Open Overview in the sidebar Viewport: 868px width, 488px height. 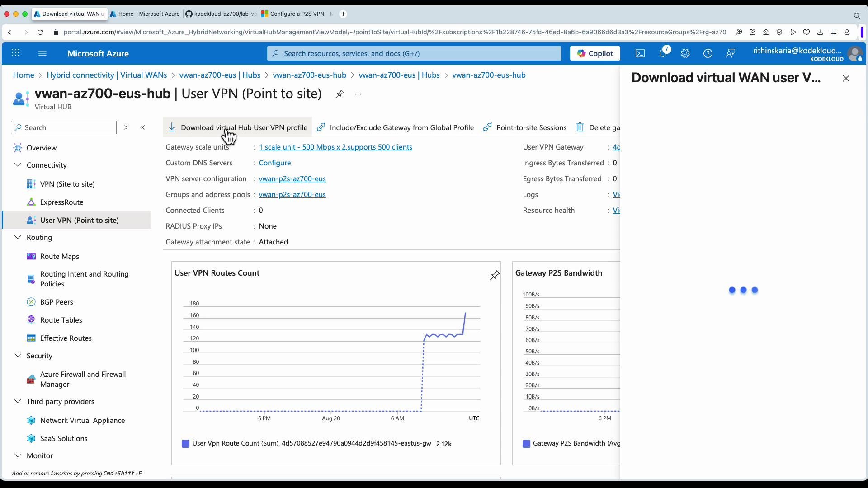click(x=42, y=148)
